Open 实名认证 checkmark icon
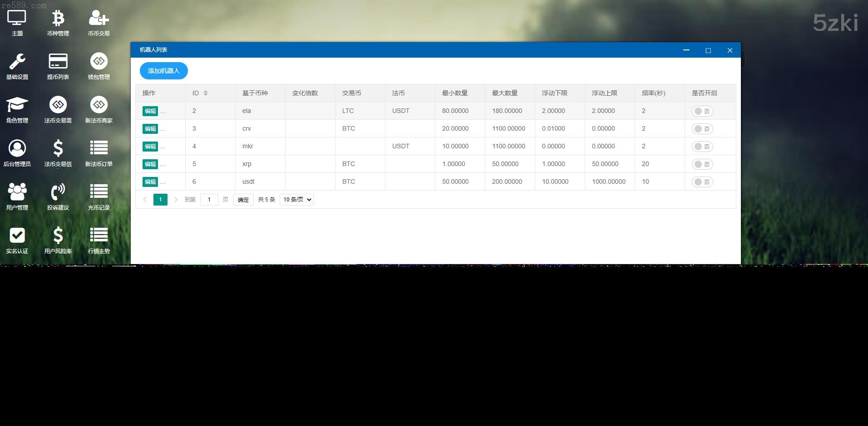Screen dimensions: 868x426 tap(17, 236)
